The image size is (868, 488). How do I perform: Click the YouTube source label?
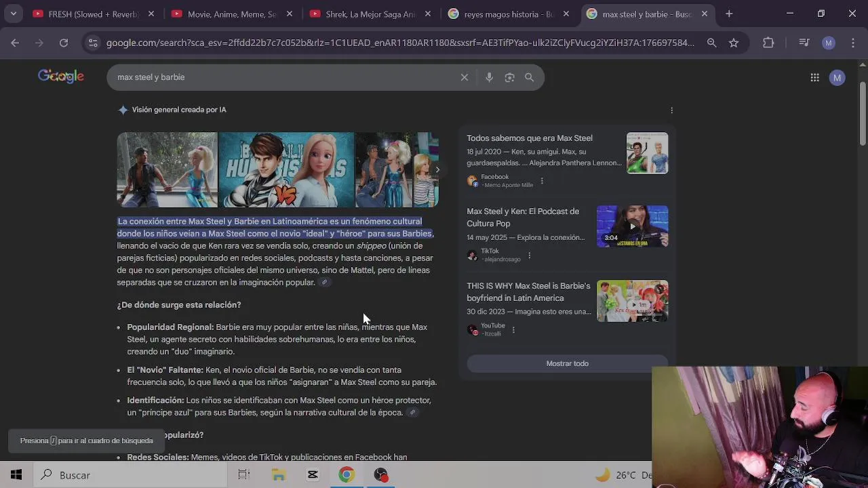[493, 326]
